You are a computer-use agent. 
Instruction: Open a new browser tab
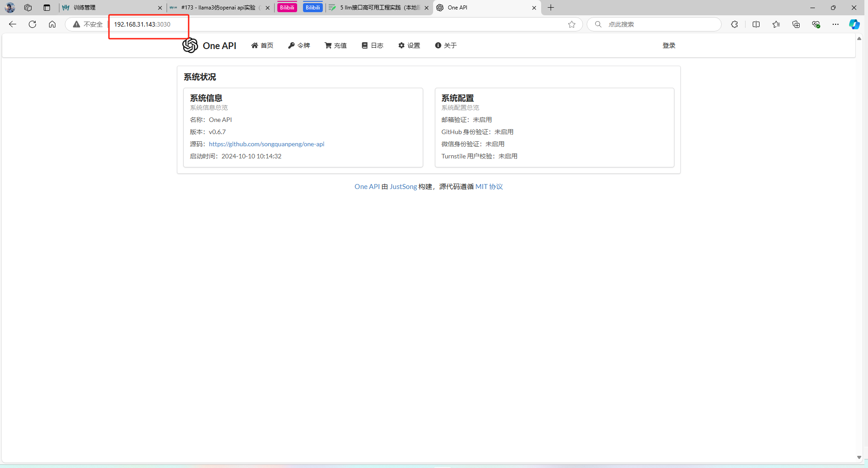pyautogui.click(x=551, y=8)
